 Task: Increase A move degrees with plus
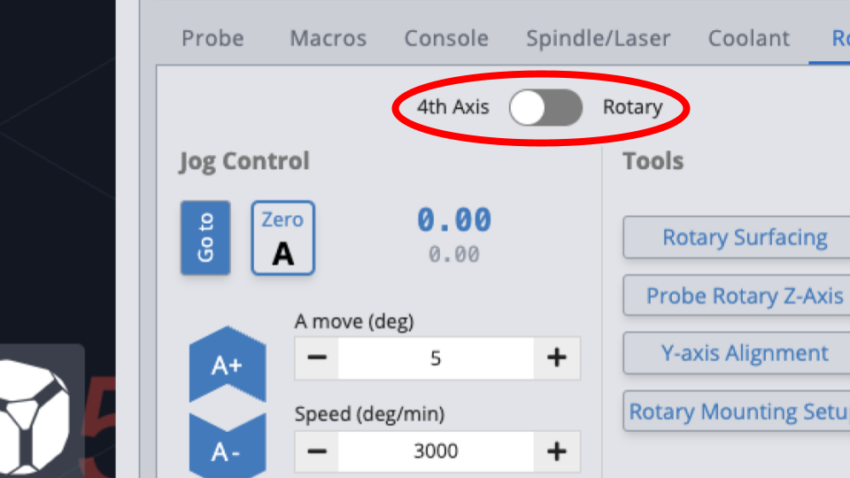[x=557, y=358]
